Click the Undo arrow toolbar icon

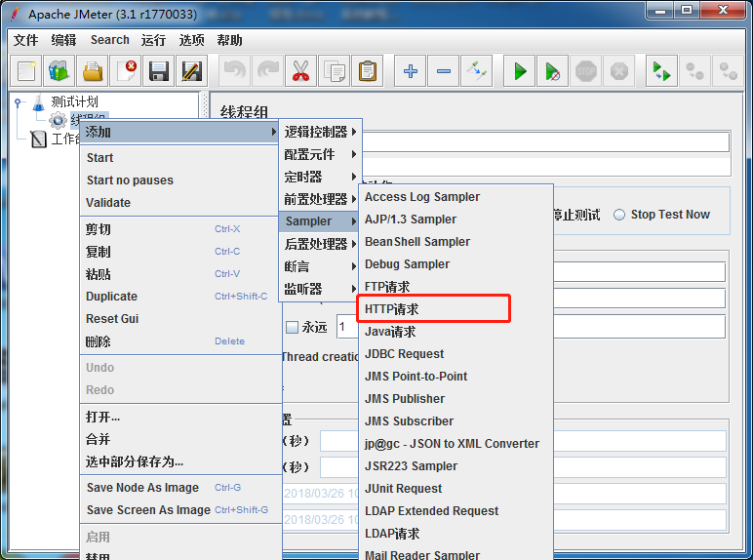tap(235, 71)
